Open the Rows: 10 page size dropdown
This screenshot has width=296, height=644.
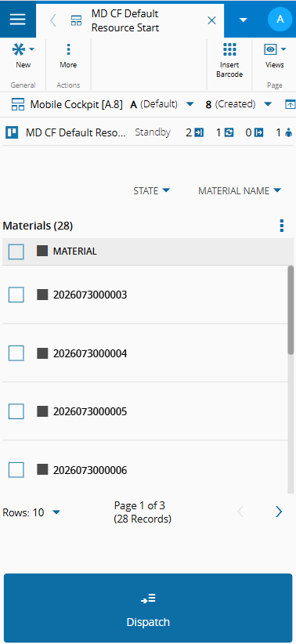[31, 512]
